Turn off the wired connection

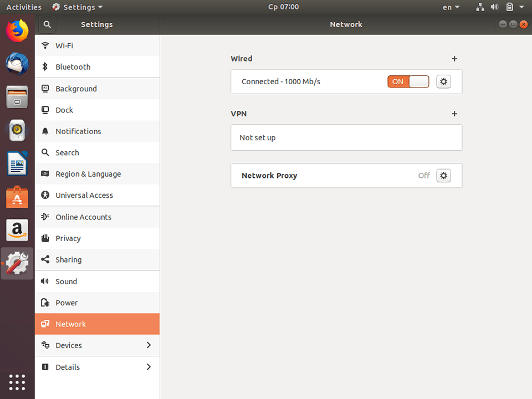point(408,81)
